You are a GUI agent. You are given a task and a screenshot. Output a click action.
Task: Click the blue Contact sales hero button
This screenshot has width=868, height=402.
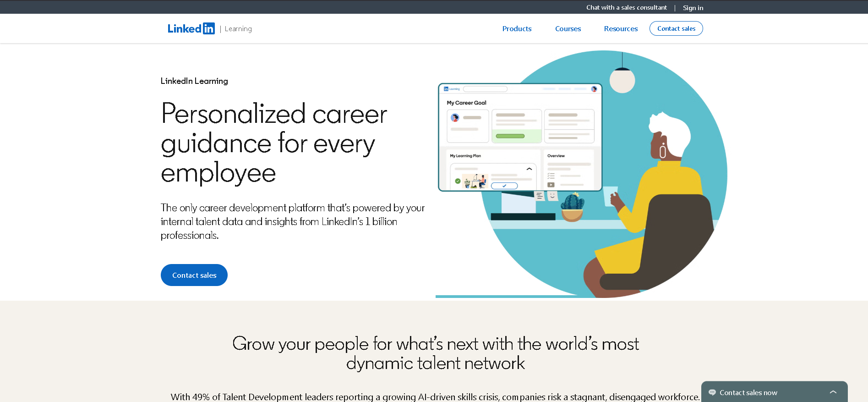pos(194,275)
